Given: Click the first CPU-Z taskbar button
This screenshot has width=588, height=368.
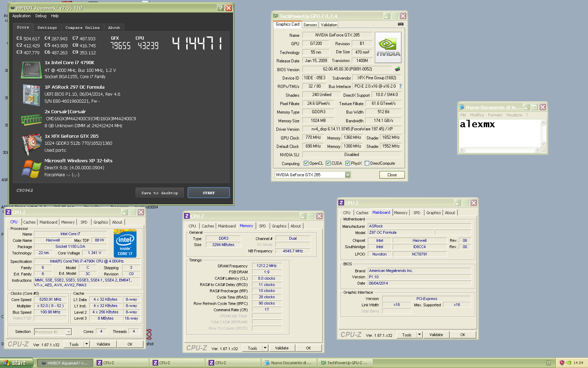Looking at the screenshot, I should point(121,363).
